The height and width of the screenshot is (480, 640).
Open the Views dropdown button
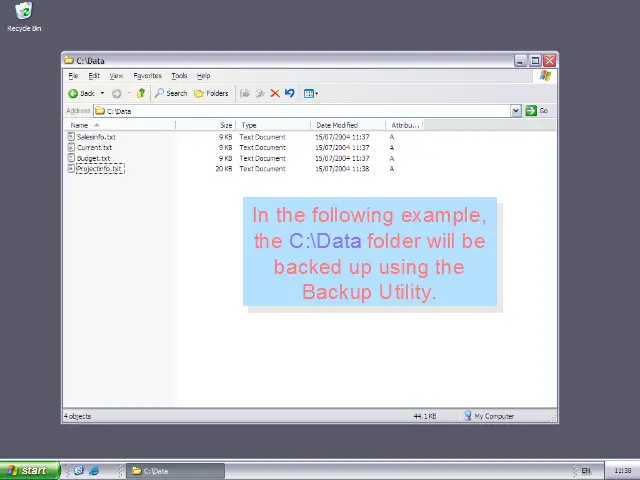(x=311, y=93)
